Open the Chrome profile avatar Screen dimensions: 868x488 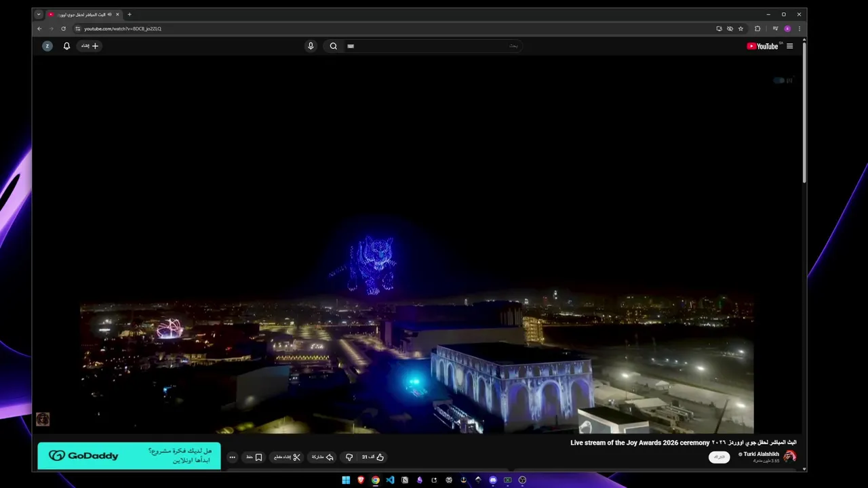787,28
